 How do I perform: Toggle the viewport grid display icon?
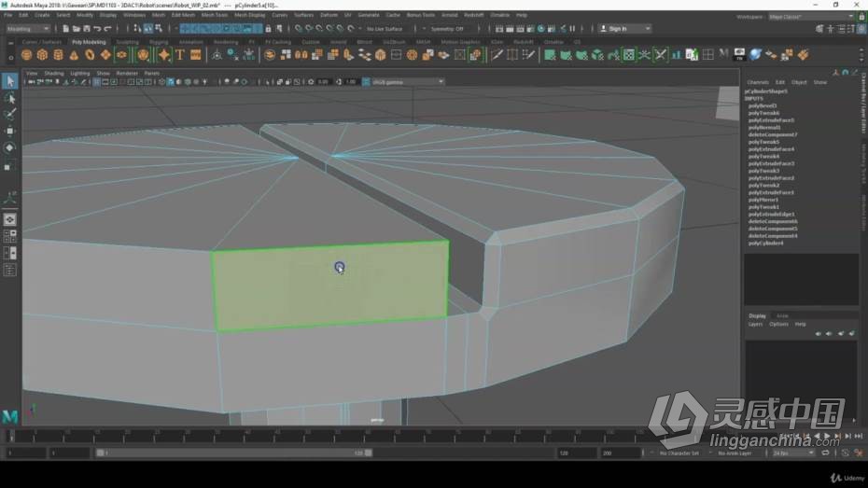pyautogui.click(x=96, y=82)
